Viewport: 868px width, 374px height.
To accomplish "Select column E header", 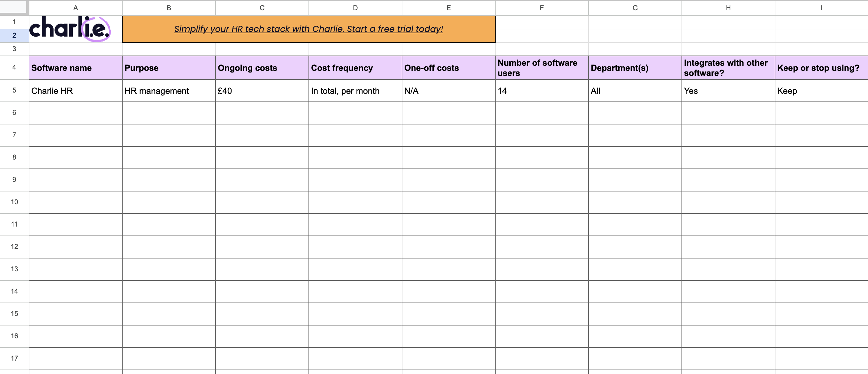I will (x=448, y=8).
